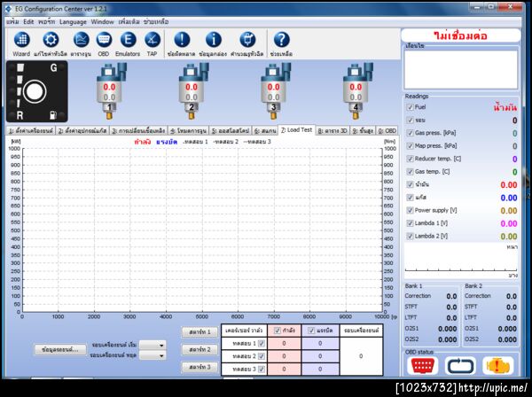Viewport: 532px width, 397px height.
Task: Switch to tab 9 advanced
Action: (x=363, y=130)
